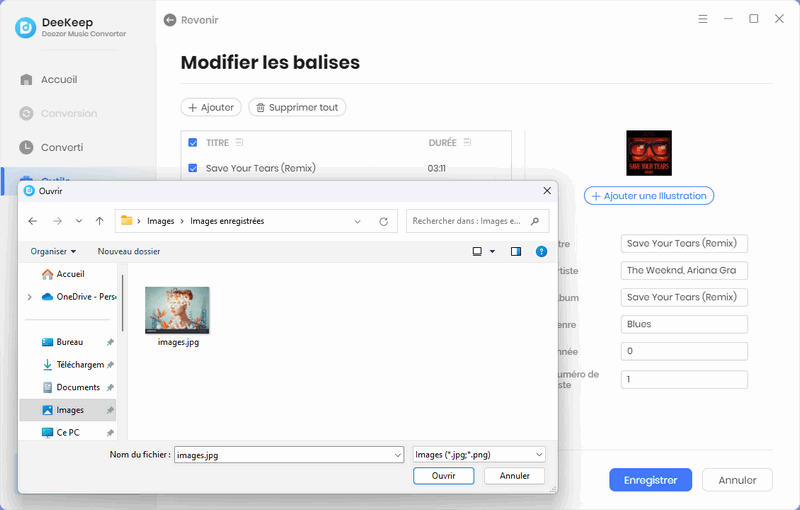Image resolution: width=800 pixels, height=510 pixels.
Task: Select OneDrive - Pers in the navigation pane
Action: [x=79, y=297]
